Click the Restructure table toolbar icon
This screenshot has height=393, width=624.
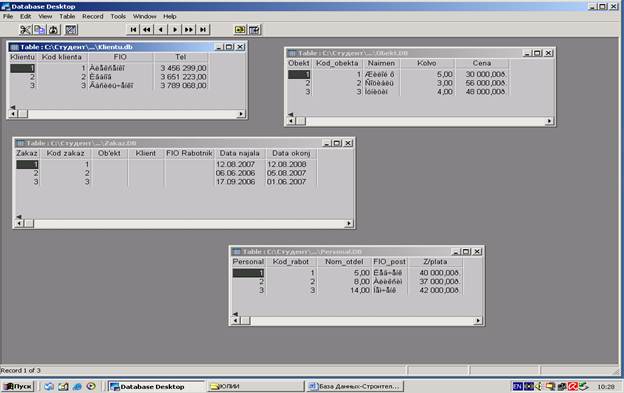[71, 29]
